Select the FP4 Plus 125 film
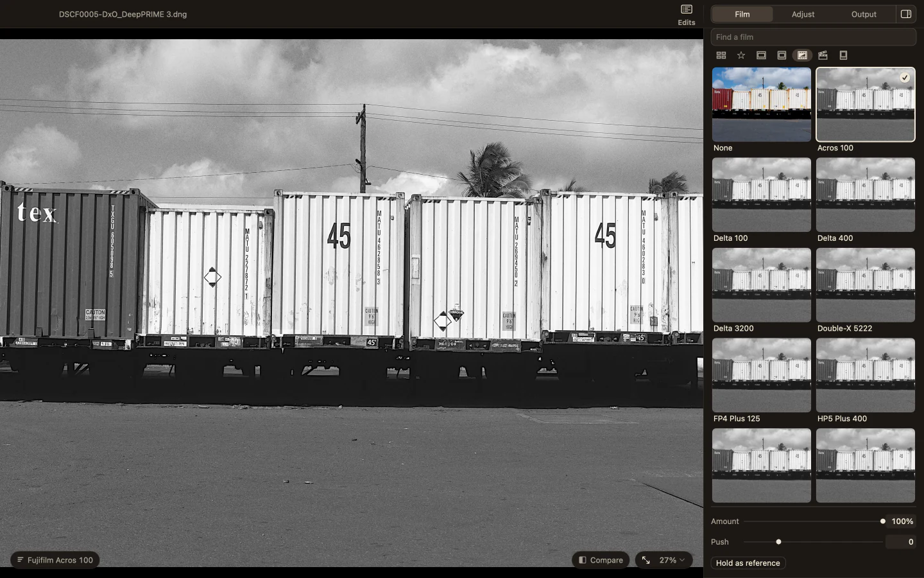The image size is (924, 578). tap(762, 375)
